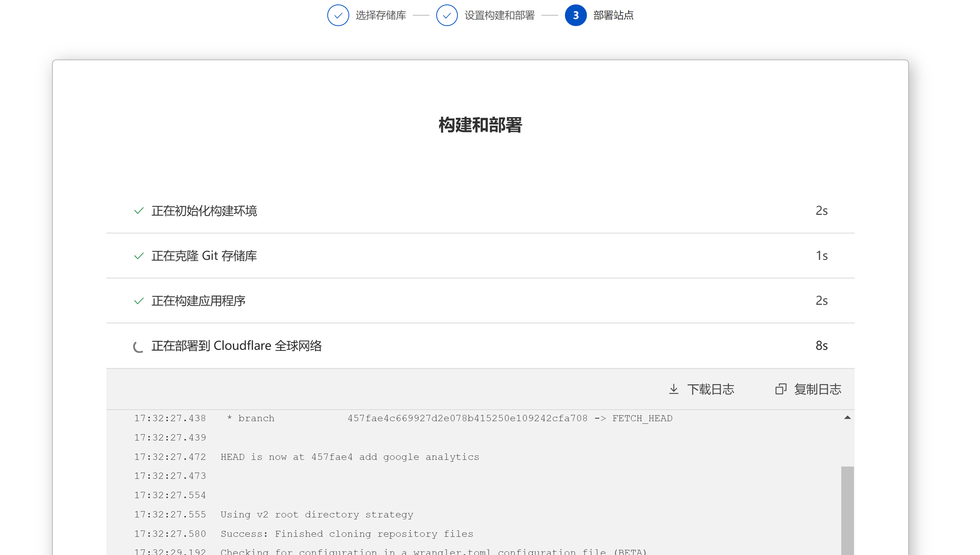Click green check beside 正在构建应用程序
Image resolution: width=980 pixels, height=555 pixels.
(139, 301)
